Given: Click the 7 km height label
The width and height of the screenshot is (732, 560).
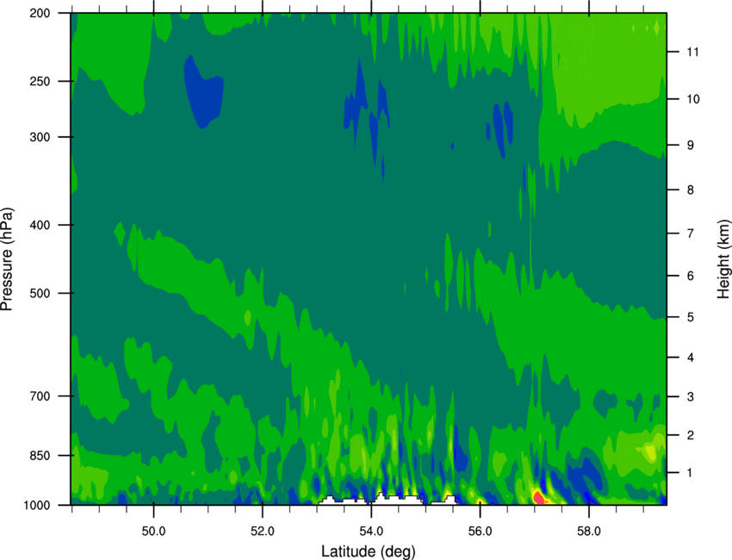Looking at the screenshot, I should (691, 233).
